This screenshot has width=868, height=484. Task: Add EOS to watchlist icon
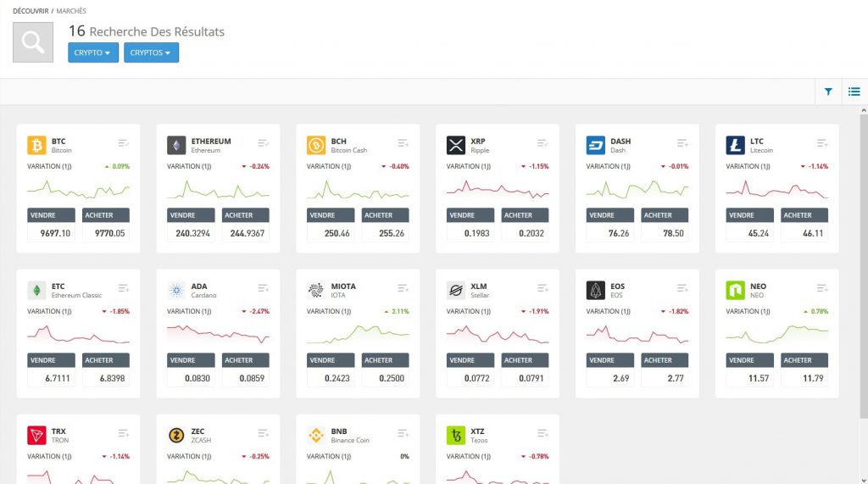[682, 288]
